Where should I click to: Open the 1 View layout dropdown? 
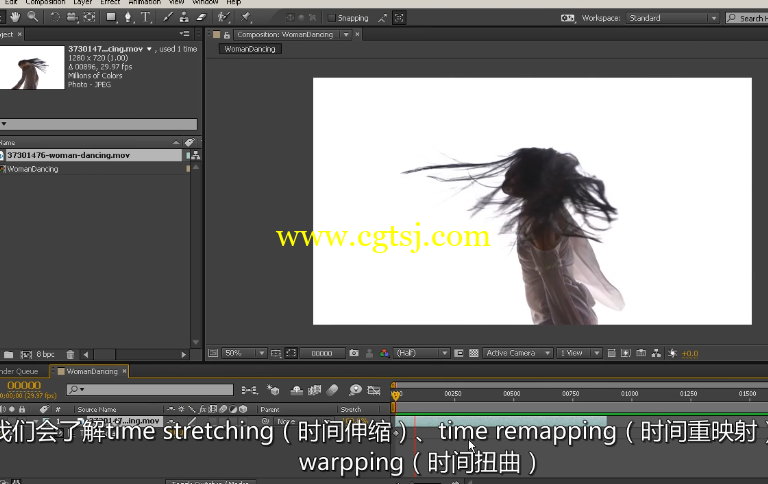[x=579, y=353]
